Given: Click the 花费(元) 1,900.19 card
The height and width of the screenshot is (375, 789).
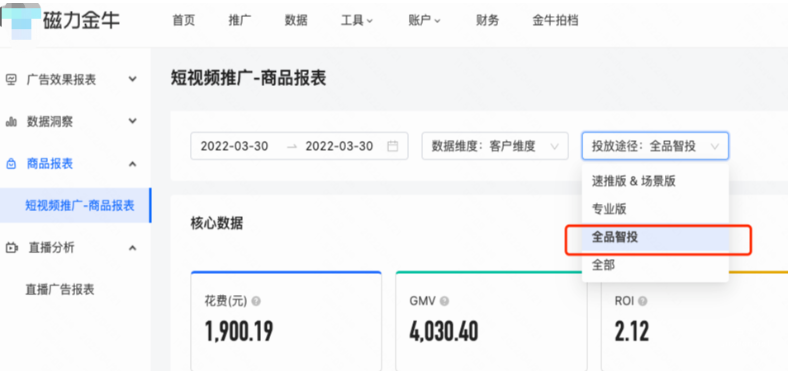Looking at the screenshot, I should click(286, 322).
